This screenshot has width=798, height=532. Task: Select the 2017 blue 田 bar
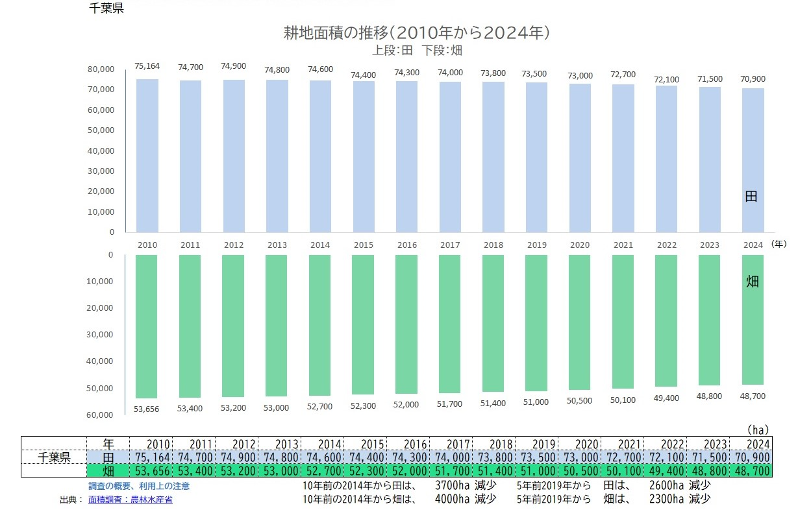click(x=450, y=157)
